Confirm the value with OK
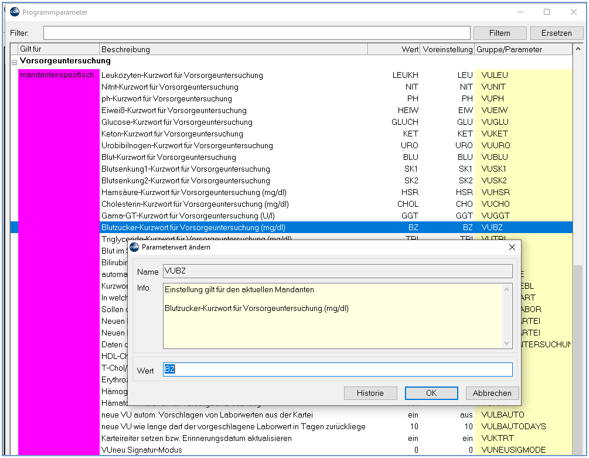This screenshot has width=589, height=458. coord(431,393)
